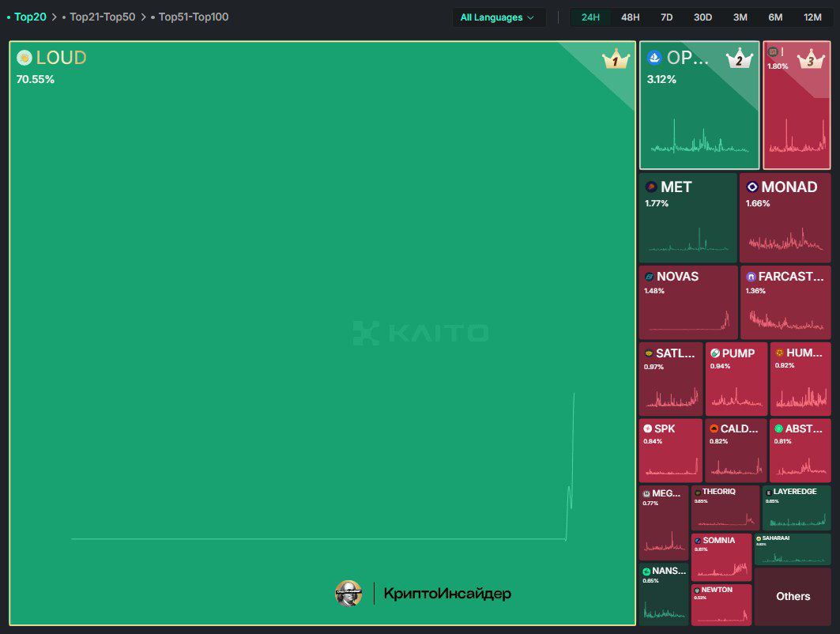Click the SPK token logo
840x634 pixels.
(648, 428)
